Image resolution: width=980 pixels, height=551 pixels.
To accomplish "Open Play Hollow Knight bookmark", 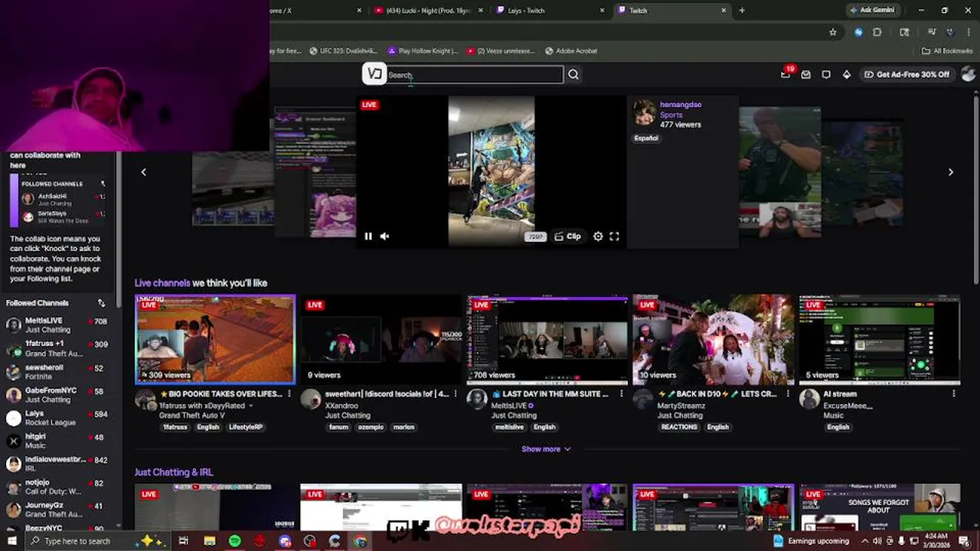I will click(x=423, y=51).
